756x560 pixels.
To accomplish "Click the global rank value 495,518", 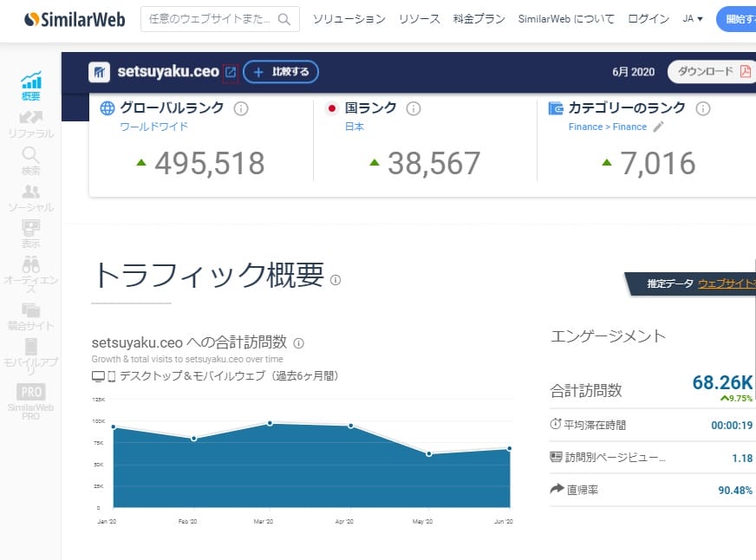I will (210, 163).
